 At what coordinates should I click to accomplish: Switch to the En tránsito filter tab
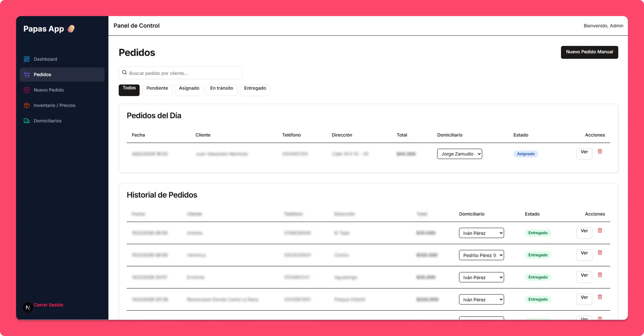coord(221,90)
